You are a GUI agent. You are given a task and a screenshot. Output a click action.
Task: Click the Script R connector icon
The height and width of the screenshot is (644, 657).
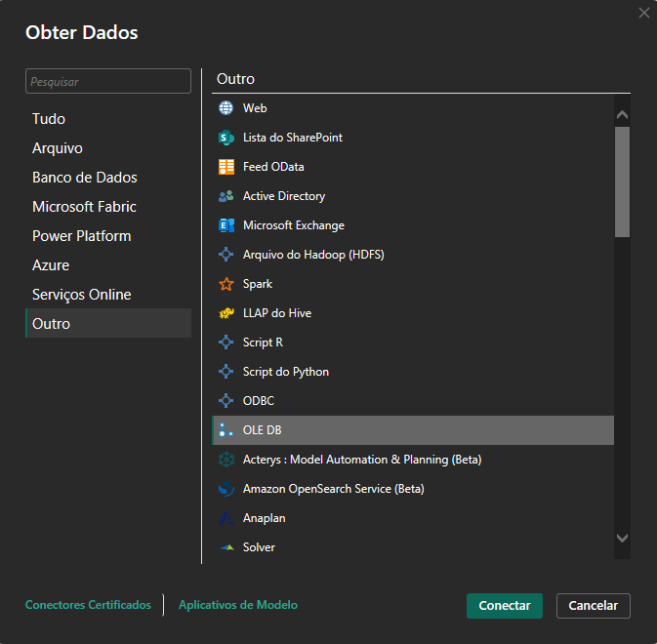pyautogui.click(x=226, y=342)
